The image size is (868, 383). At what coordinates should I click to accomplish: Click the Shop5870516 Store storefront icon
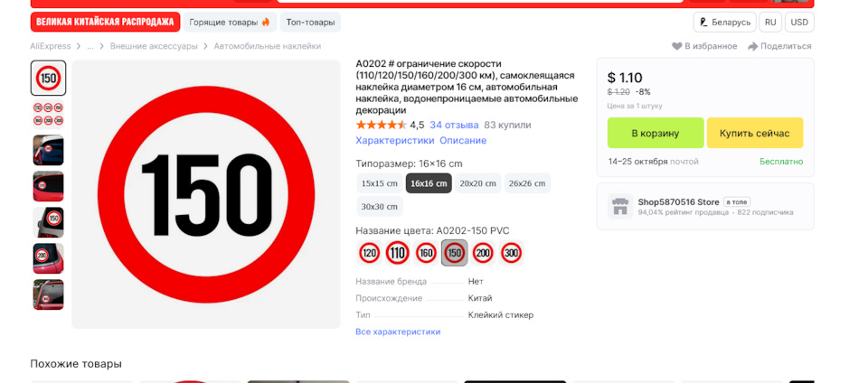619,206
